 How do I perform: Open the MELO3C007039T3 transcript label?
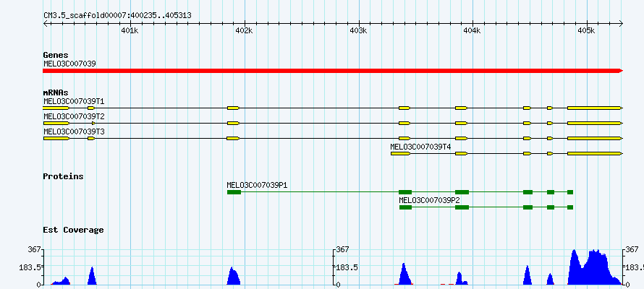click(x=74, y=131)
